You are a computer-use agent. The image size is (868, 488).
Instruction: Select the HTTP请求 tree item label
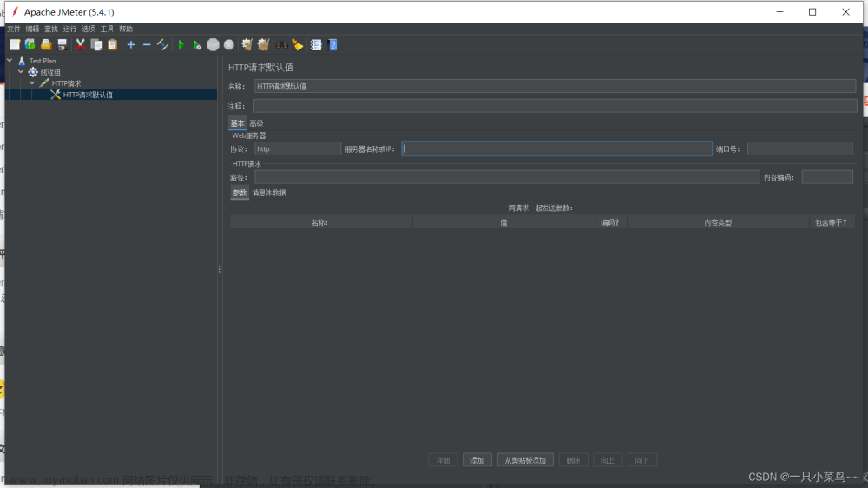click(67, 83)
